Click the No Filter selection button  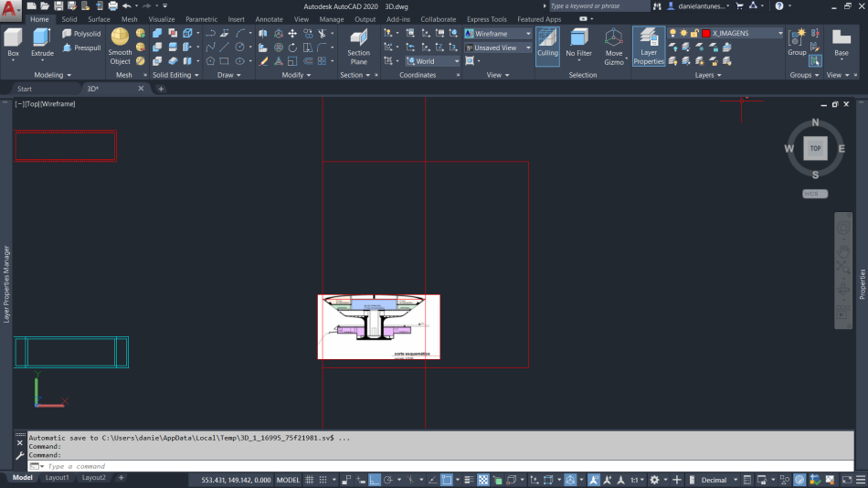578,43
